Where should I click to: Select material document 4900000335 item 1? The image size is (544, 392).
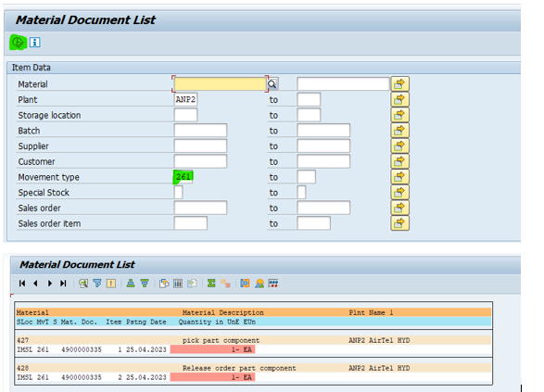(82, 349)
